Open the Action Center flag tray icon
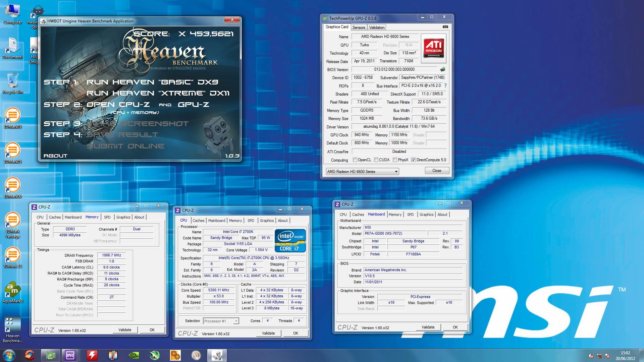 pos(607,356)
